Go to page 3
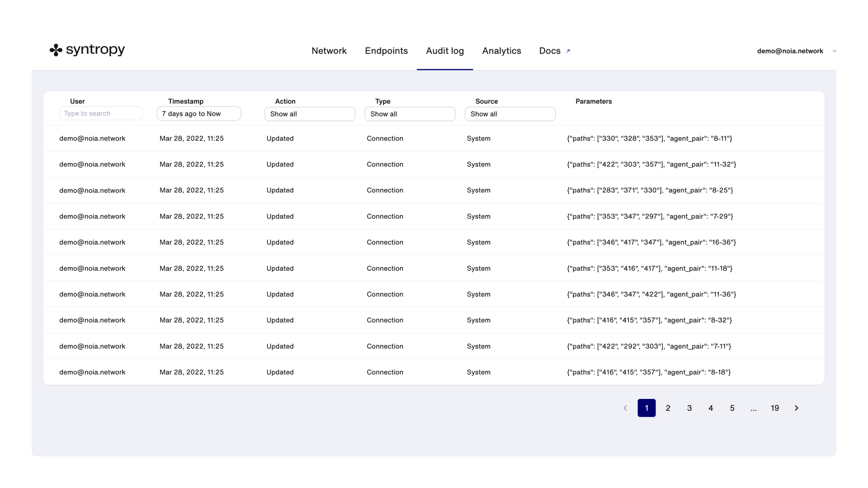 pos(689,408)
